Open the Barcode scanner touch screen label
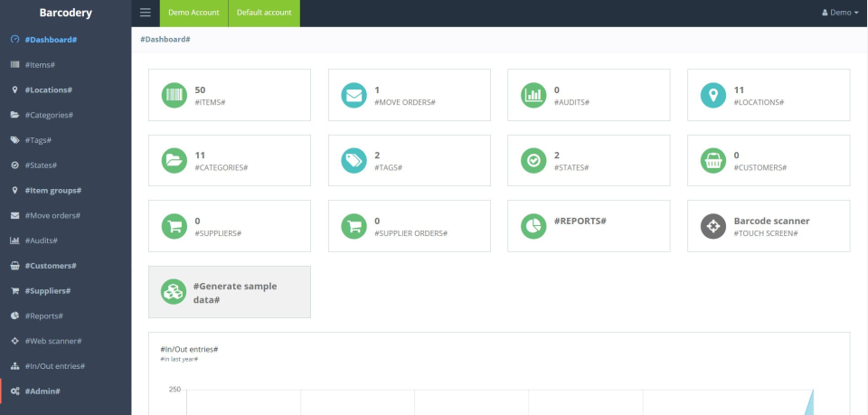The height and width of the screenshot is (415, 868). [x=771, y=226]
